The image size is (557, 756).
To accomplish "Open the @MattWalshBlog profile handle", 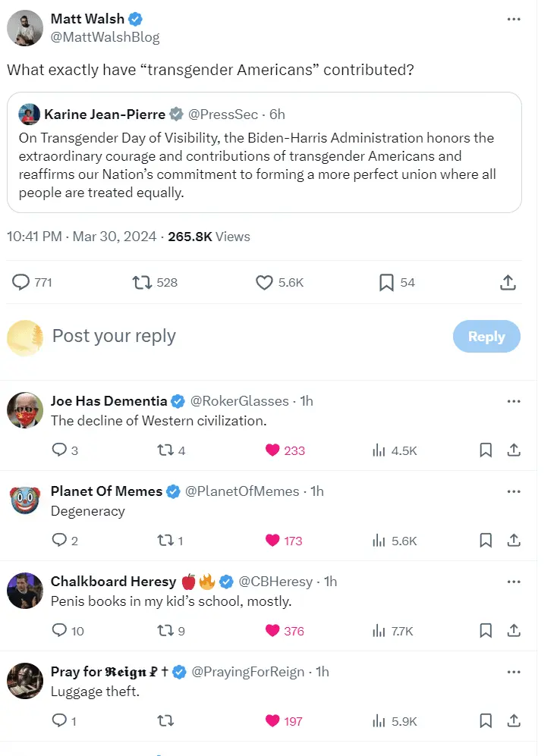I will pyautogui.click(x=105, y=37).
